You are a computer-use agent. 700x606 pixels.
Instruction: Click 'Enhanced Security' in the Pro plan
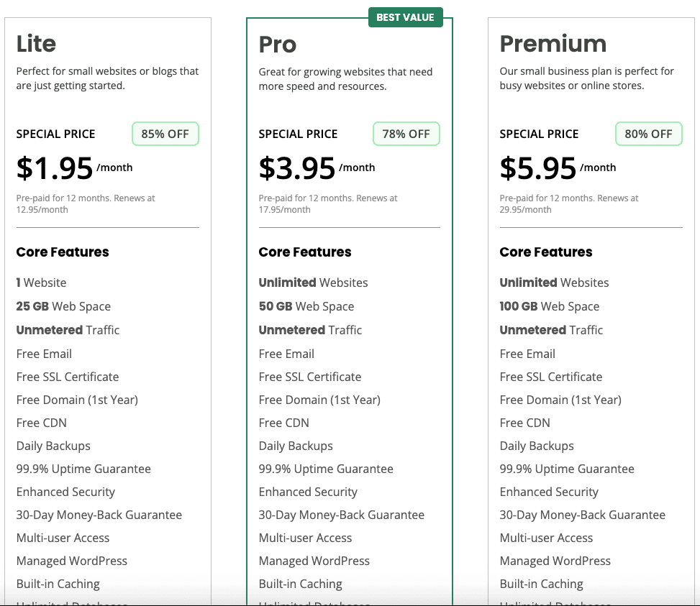tap(308, 492)
